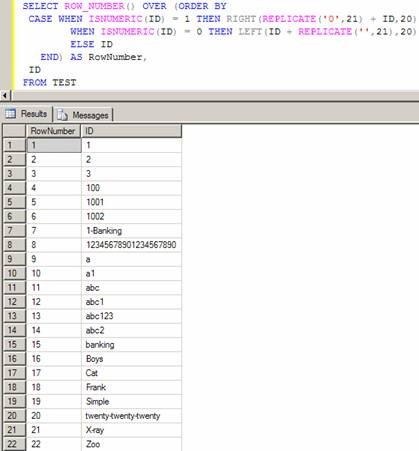
Task: Select the RowNumber column header
Action: pyautogui.click(x=54, y=131)
